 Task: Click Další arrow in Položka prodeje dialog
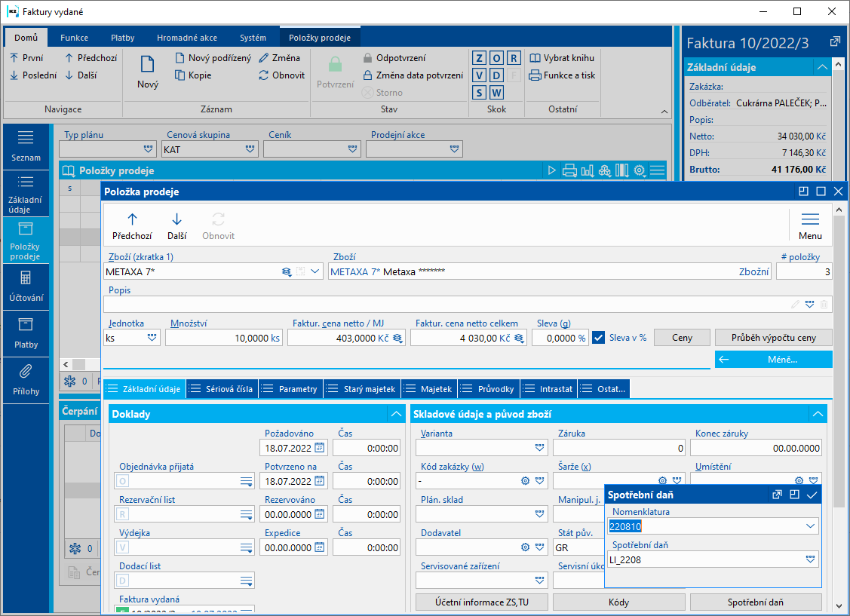[x=176, y=226]
